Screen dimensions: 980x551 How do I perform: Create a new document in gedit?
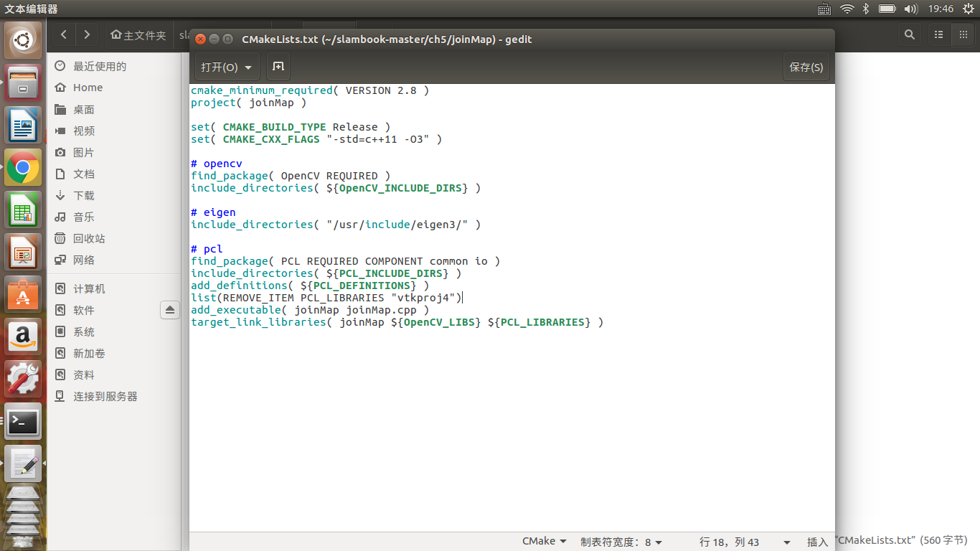tap(278, 67)
